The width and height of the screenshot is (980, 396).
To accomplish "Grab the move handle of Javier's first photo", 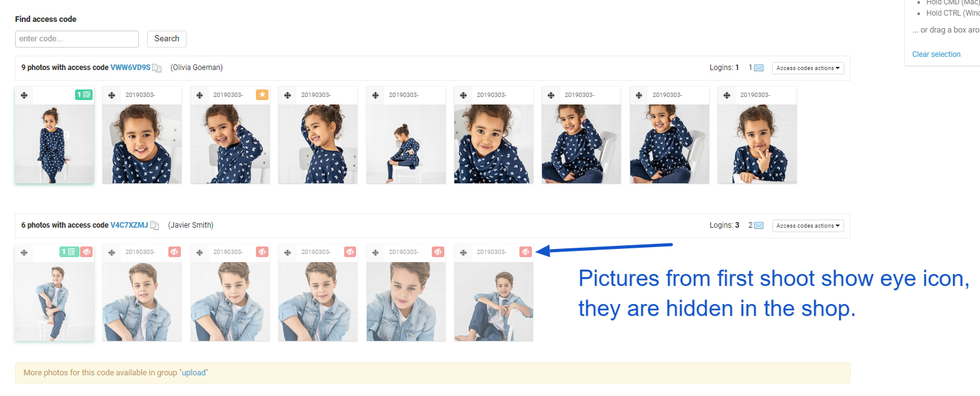I will (24, 252).
